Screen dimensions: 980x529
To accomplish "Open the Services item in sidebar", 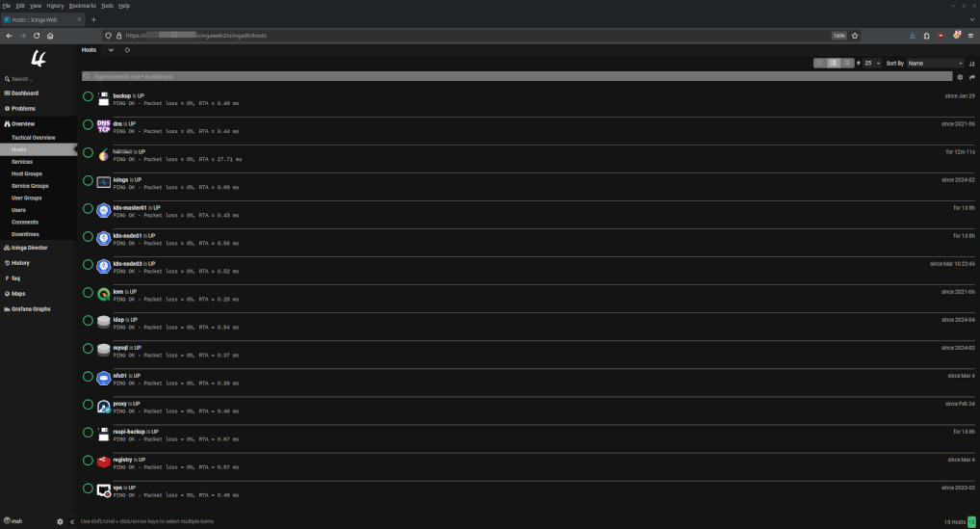I will (22, 162).
